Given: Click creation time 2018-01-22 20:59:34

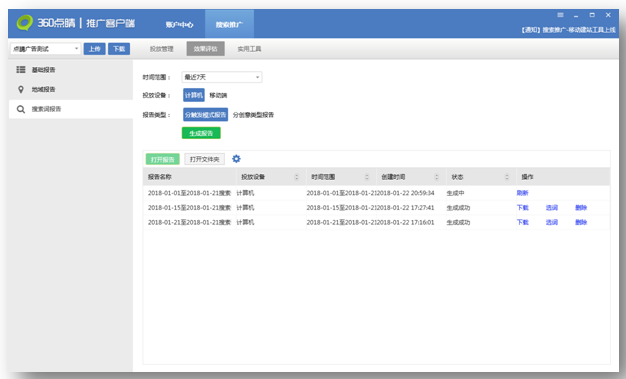Looking at the screenshot, I should 405,193.
